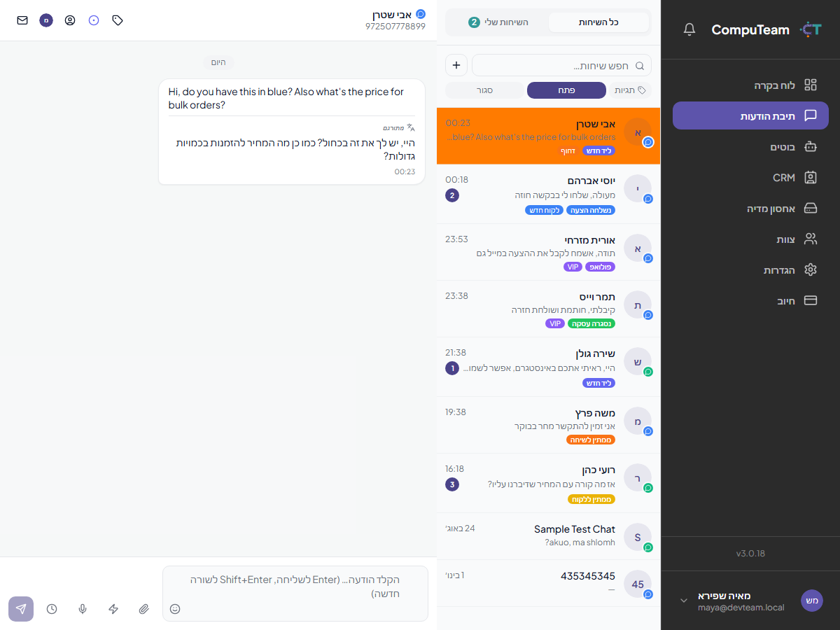Screen dimensions: 840x630
Task: Open the conversation with שירה גולן
Action: 548,367
